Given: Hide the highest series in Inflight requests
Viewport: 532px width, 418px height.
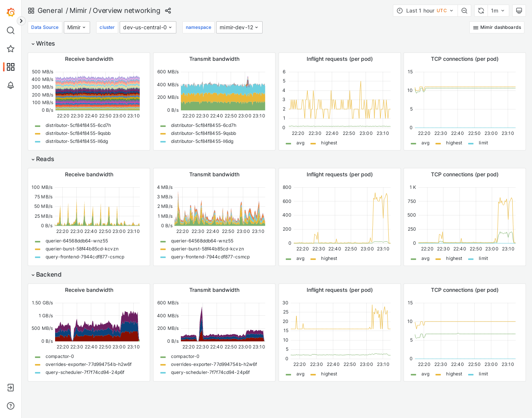Looking at the screenshot, I should (x=329, y=142).
